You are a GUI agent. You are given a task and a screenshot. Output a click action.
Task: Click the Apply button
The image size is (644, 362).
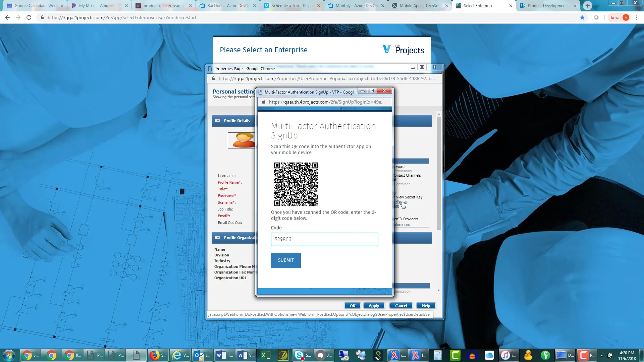[374, 306]
